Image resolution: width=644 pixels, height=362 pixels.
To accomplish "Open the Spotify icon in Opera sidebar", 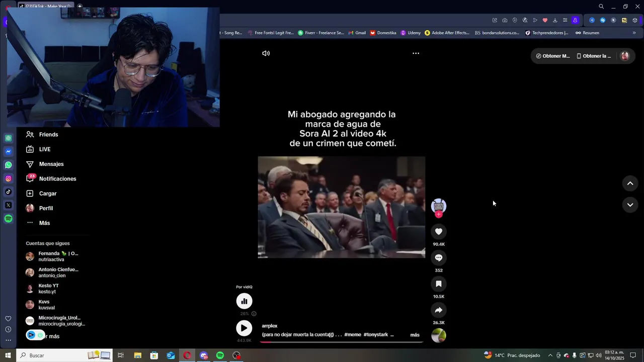I will pos(9,219).
